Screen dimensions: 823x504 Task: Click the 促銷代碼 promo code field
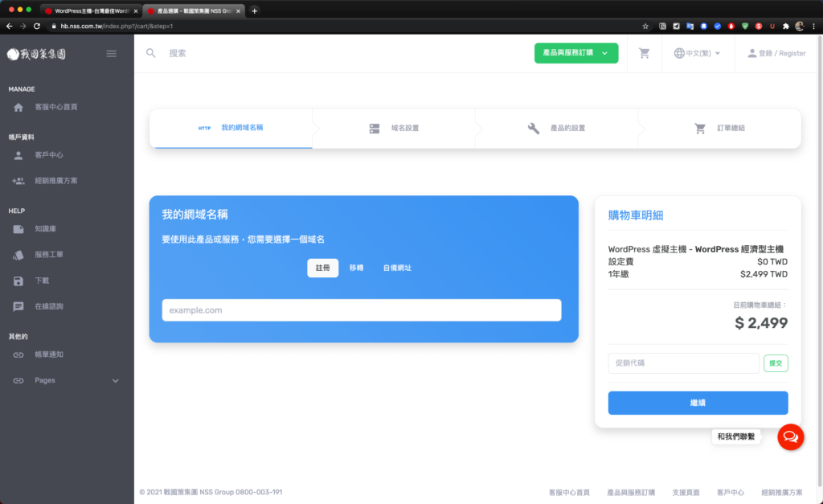click(684, 363)
